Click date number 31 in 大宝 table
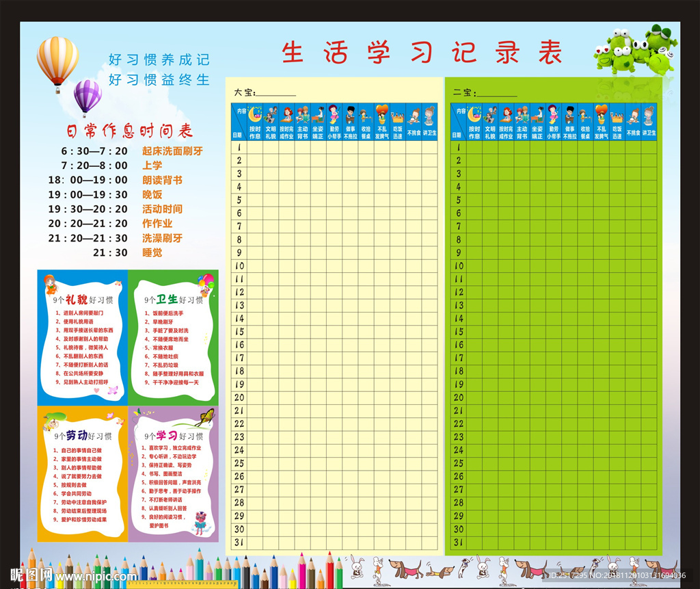 pyautogui.click(x=239, y=542)
